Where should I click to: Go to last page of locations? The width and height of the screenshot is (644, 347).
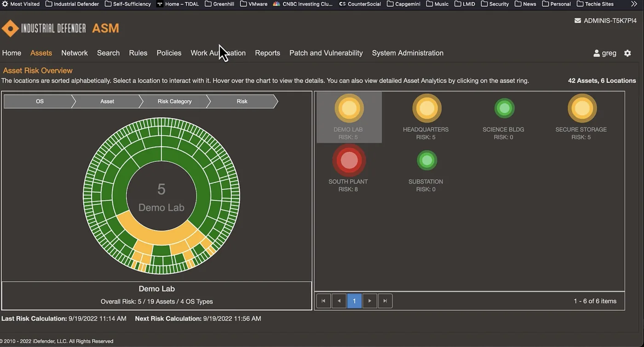385,301
